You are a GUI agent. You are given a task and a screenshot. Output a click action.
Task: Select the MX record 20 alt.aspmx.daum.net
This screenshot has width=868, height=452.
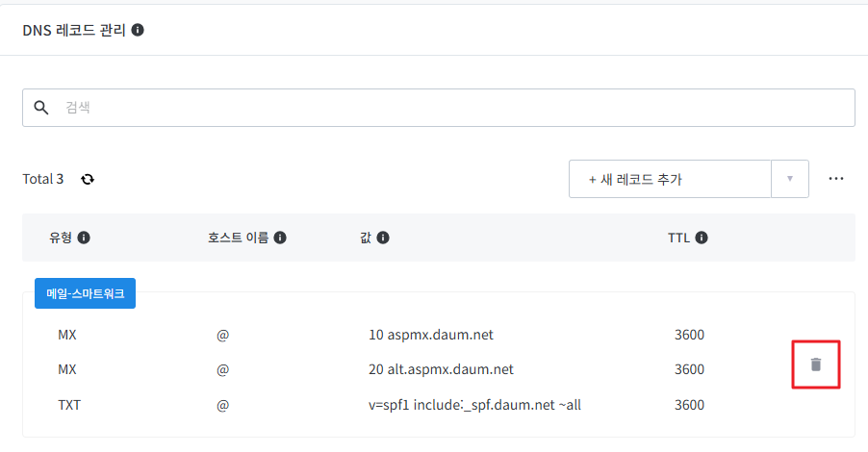coord(441,369)
